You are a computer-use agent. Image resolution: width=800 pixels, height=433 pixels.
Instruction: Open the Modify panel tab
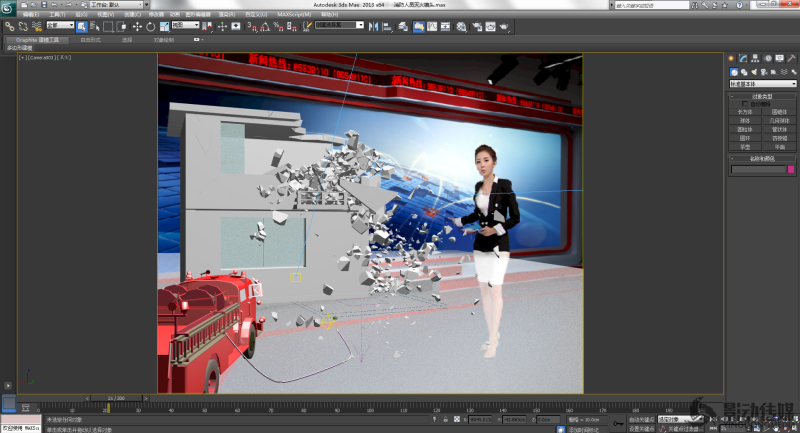click(x=743, y=60)
